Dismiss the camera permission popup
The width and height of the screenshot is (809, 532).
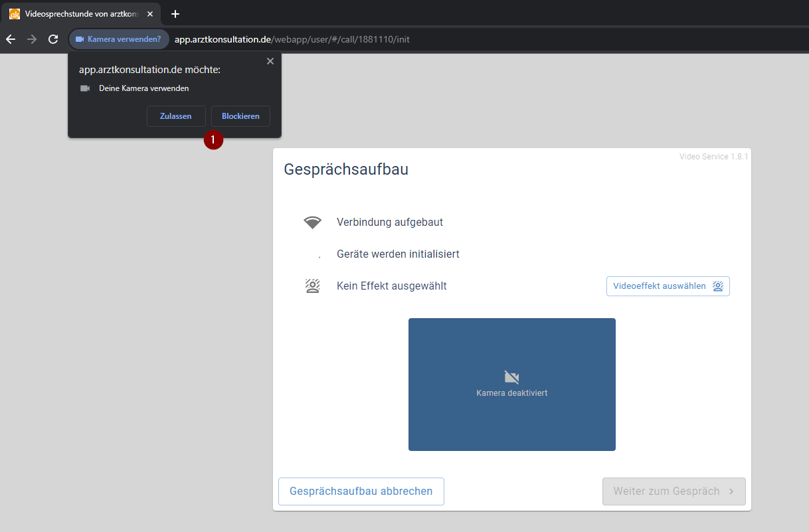[x=270, y=61]
